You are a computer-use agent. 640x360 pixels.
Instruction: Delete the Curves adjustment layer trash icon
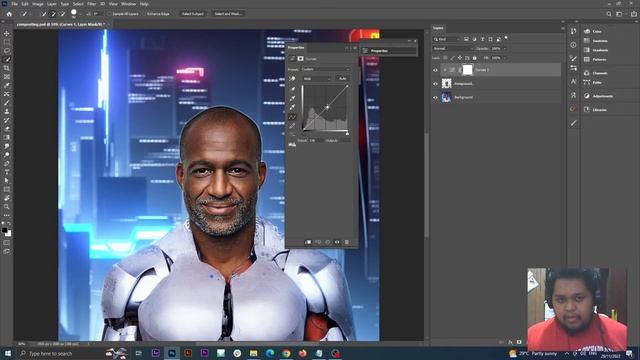pos(347,242)
